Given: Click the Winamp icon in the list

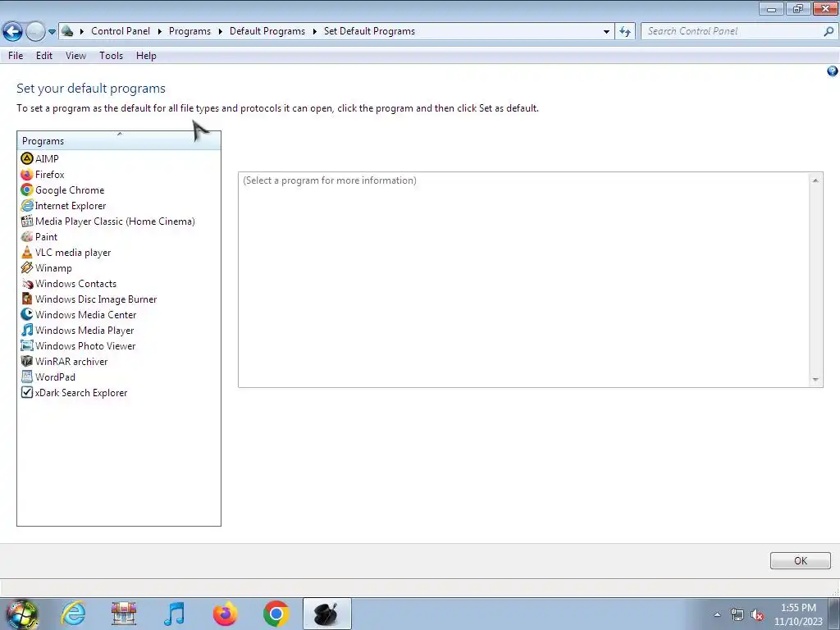Looking at the screenshot, I should (27, 267).
